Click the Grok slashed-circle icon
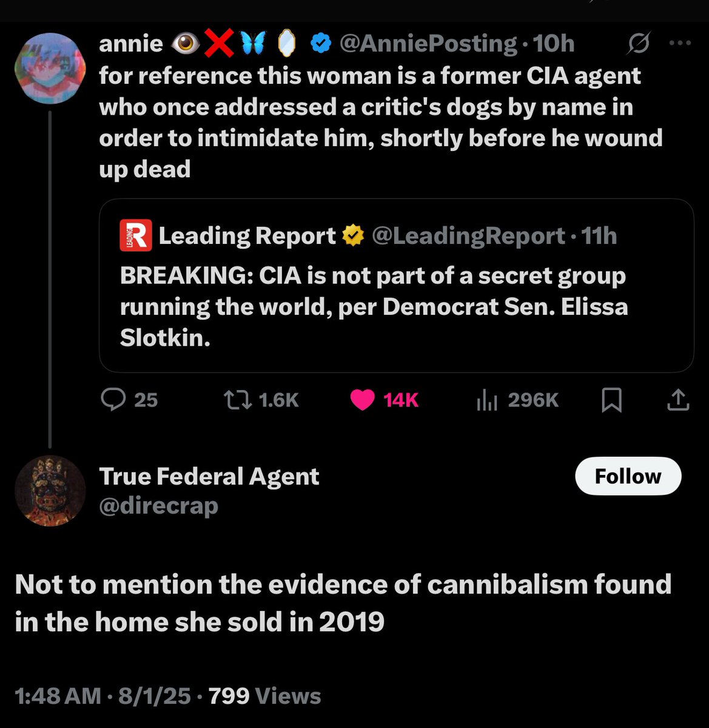 639,43
